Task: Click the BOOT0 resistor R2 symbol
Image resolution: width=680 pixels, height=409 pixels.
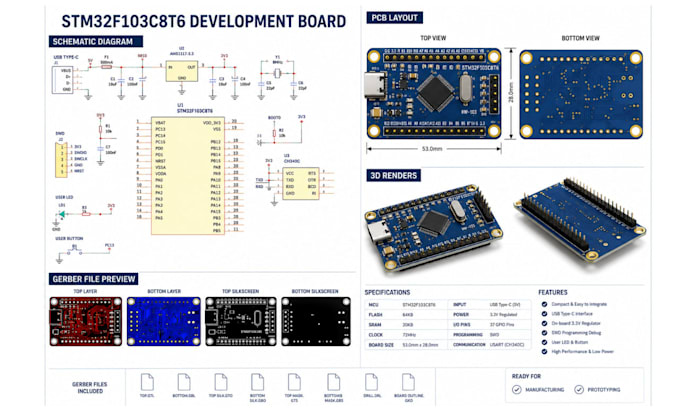Action: tap(274, 134)
